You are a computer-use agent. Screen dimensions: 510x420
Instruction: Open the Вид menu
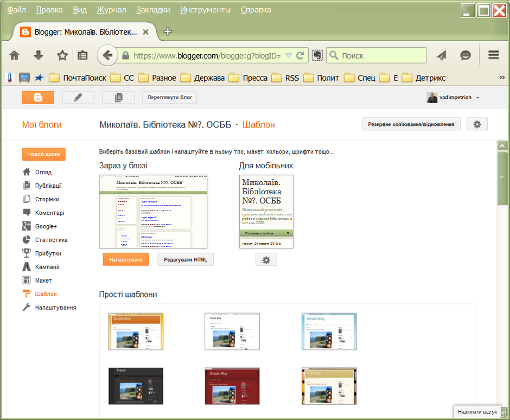(x=80, y=10)
